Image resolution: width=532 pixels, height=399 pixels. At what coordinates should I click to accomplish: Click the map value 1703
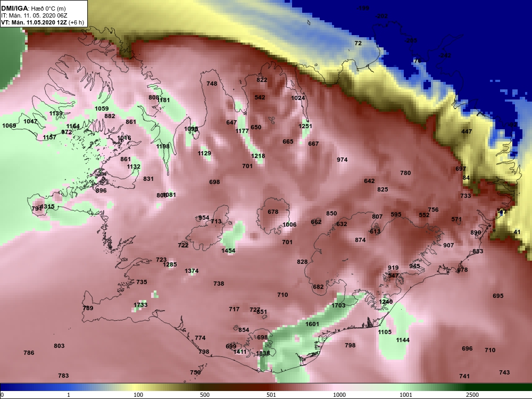pyautogui.click(x=338, y=305)
